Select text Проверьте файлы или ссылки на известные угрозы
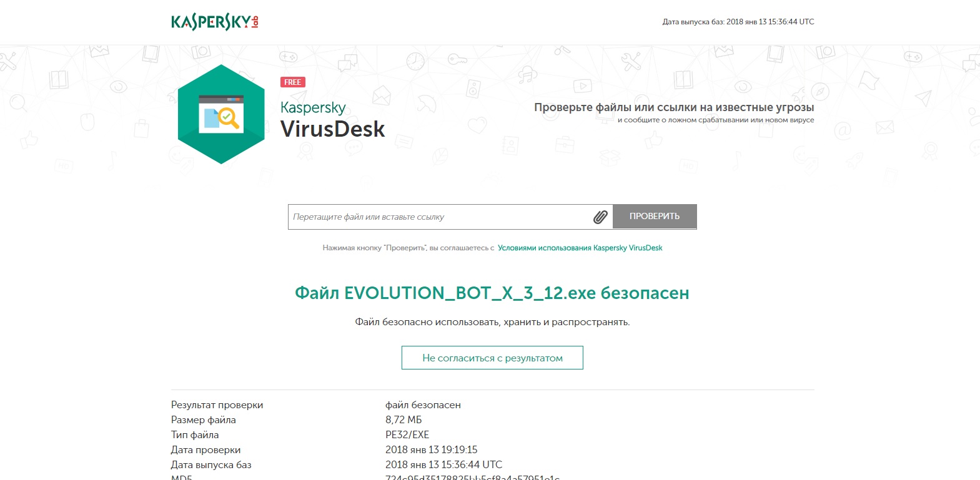Image resolution: width=980 pixels, height=480 pixels. 674,107
